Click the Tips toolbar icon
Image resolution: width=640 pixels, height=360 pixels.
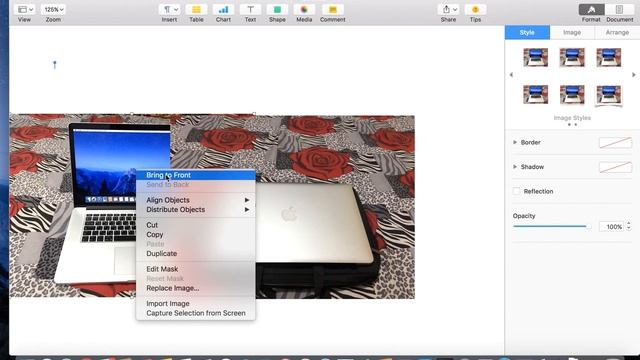tap(476, 9)
